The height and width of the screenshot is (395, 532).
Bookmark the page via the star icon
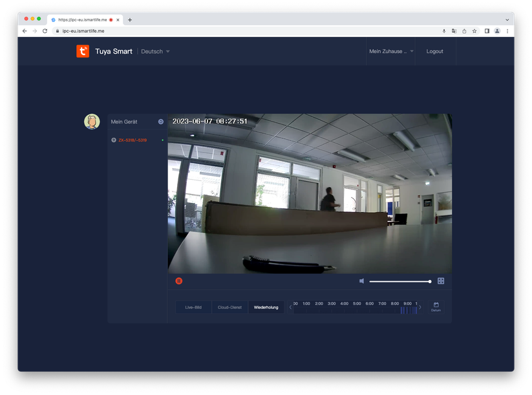click(x=474, y=30)
